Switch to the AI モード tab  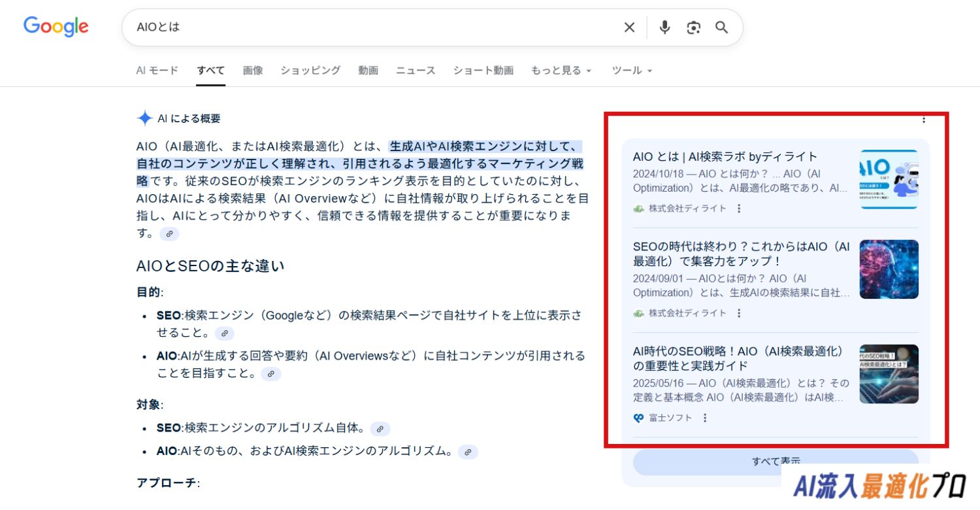pos(157,71)
